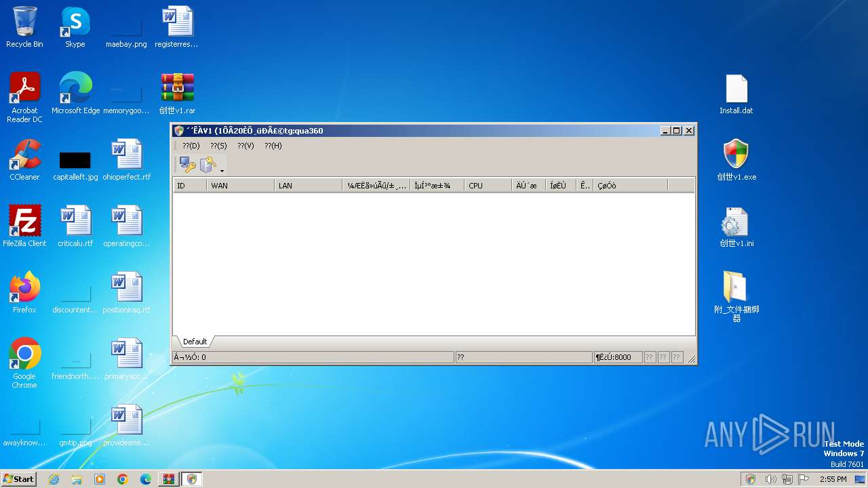Select positioniraq.rtf document
The height and width of the screenshot is (488, 868).
[x=126, y=293]
